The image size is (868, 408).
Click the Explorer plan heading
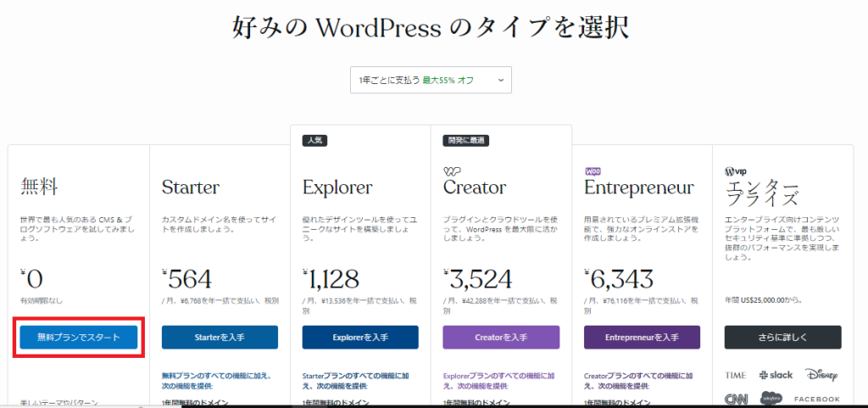coord(337,188)
